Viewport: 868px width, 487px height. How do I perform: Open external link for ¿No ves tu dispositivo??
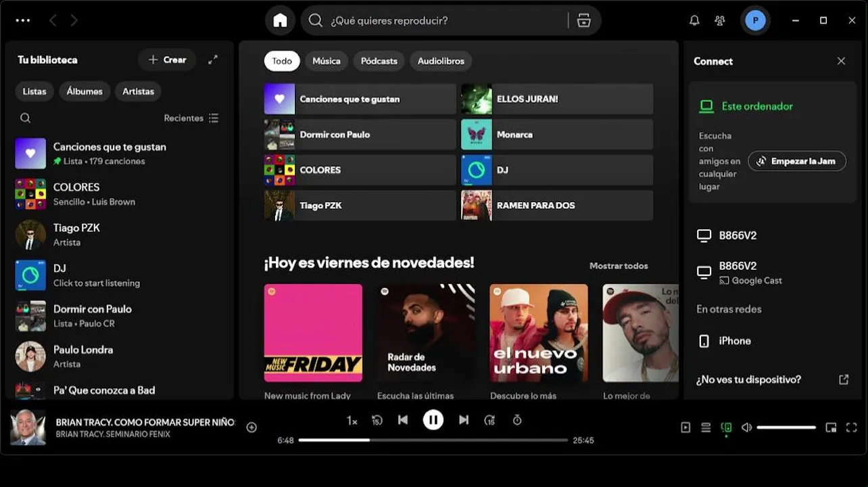click(844, 379)
